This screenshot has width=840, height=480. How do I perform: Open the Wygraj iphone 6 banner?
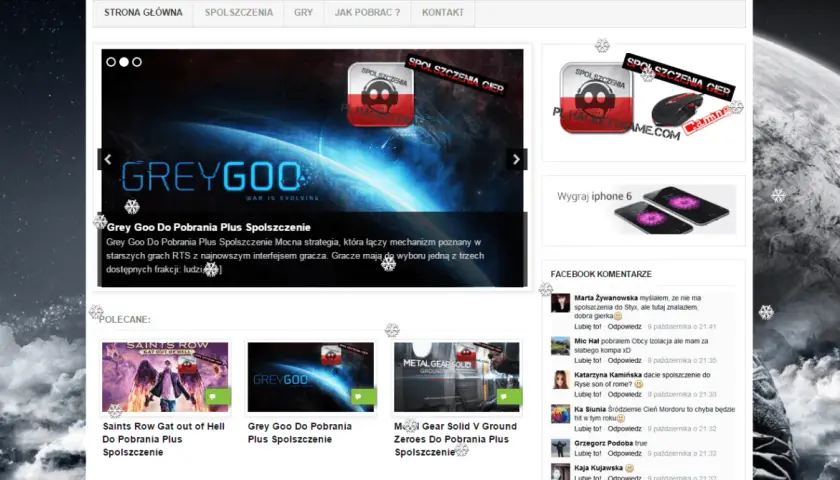click(x=643, y=210)
